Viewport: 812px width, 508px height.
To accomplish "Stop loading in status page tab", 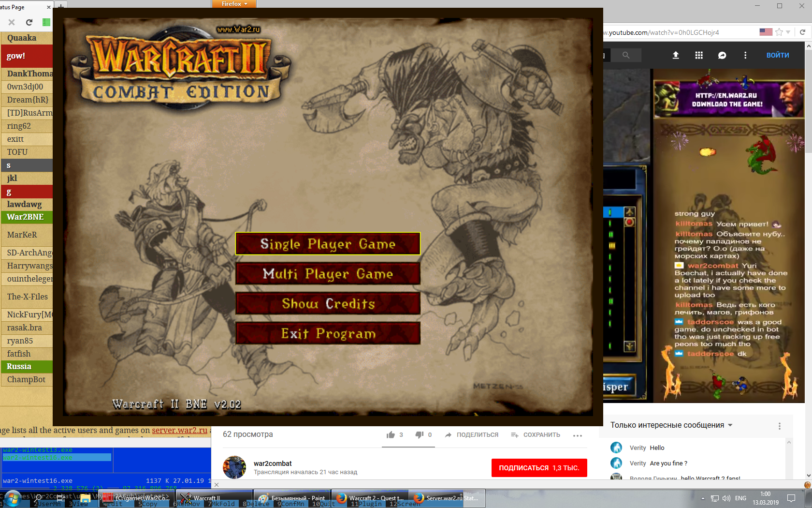I will [12, 22].
